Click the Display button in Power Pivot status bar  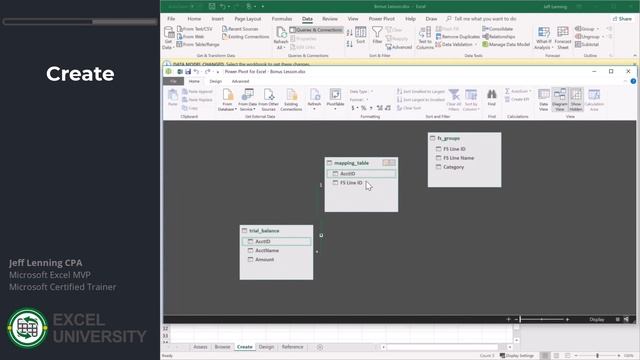coord(597,319)
